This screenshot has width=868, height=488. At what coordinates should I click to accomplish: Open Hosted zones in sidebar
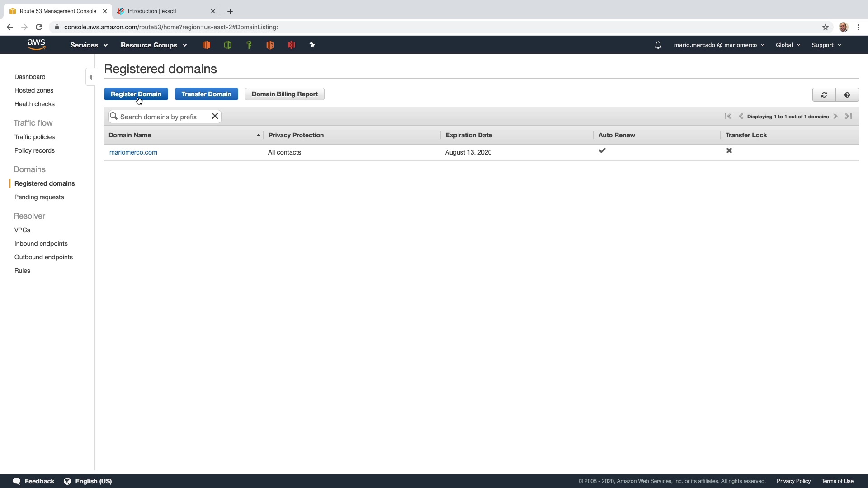click(x=34, y=90)
